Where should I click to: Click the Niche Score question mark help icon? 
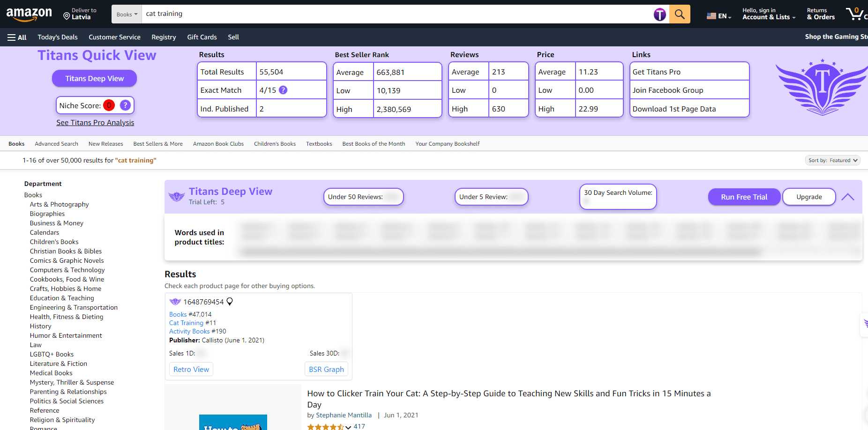coord(125,105)
